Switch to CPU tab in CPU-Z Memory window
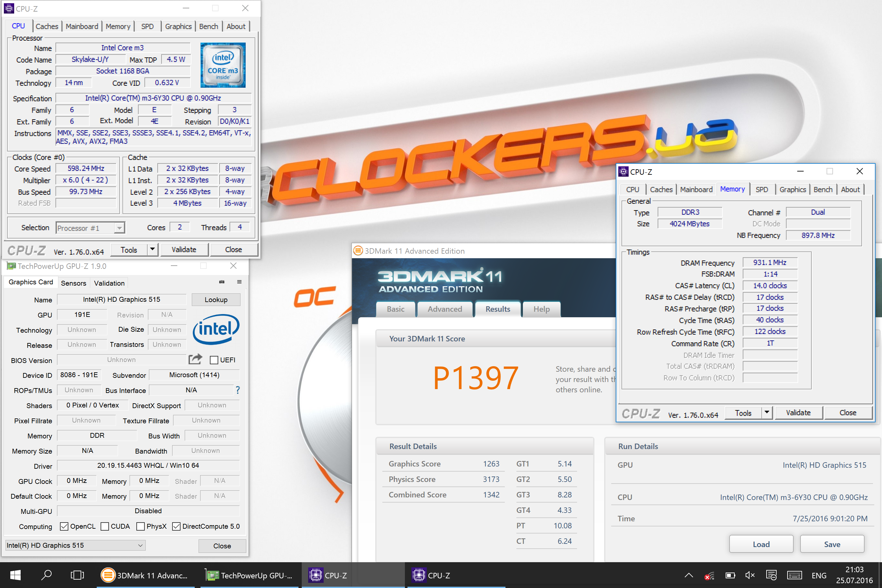The height and width of the screenshot is (588, 882). 632,189
